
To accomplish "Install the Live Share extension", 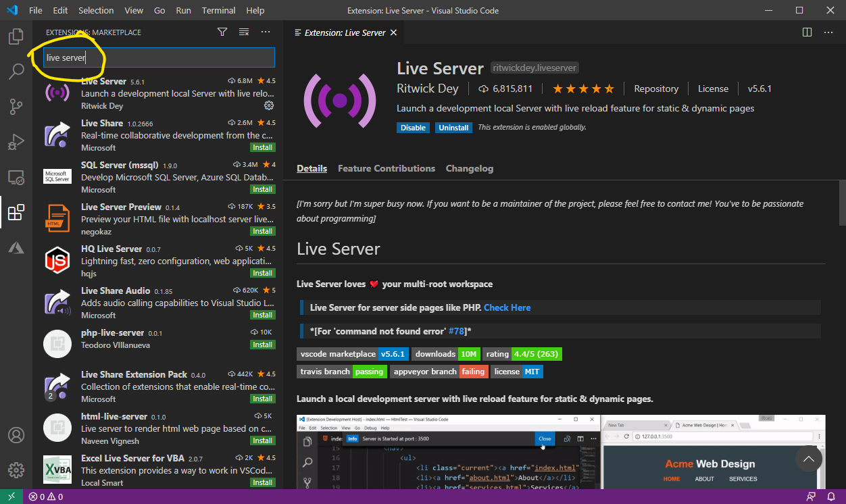I will (262, 147).
